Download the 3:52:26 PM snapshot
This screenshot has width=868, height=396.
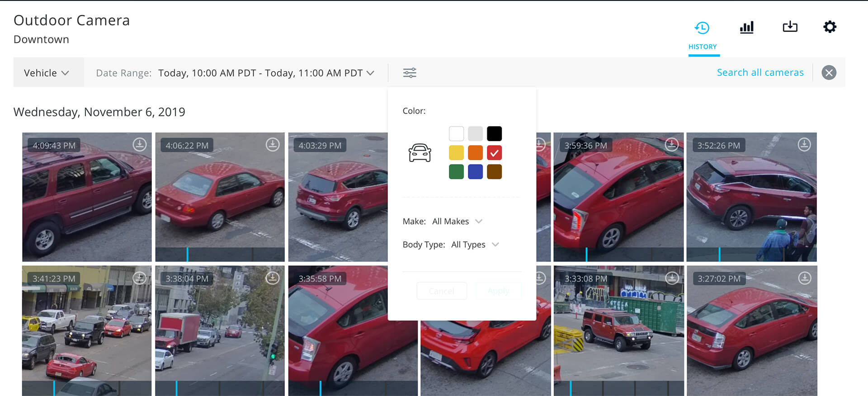click(804, 145)
